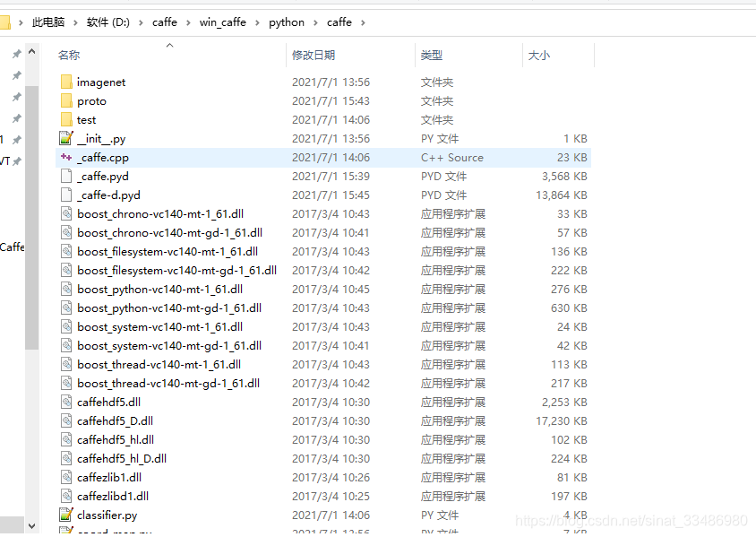Click the caffehdf5.dll file icon
The width and height of the screenshot is (756, 537).
[x=66, y=402]
